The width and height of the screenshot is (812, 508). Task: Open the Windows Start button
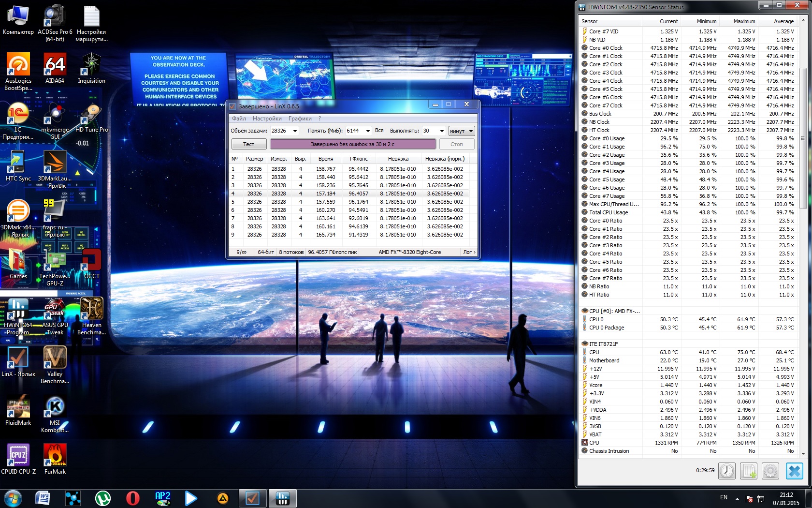13,498
